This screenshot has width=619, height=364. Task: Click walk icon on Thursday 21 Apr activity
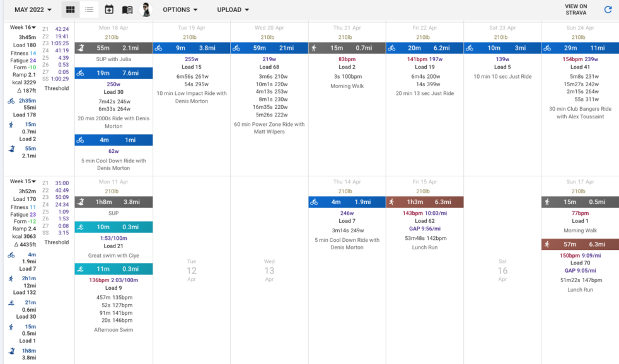(314, 48)
